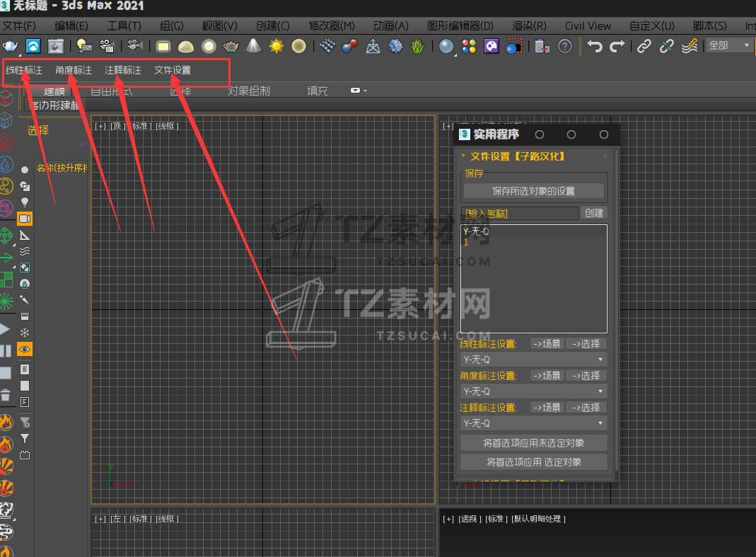Open the 脚本(S) menu
The height and width of the screenshot is (557, 756).
coord(709,25)
